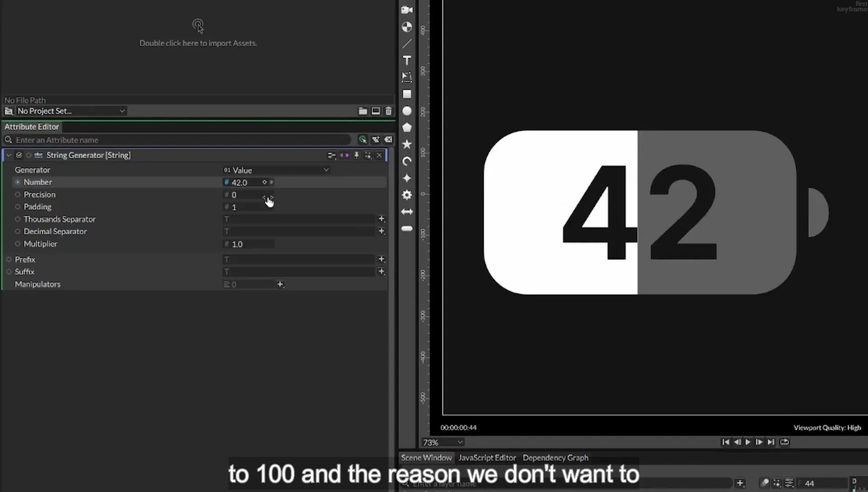Viewport: 868px width, 492px height.
Task: Select the Rectangle shape tool
Action: [407, 94]
